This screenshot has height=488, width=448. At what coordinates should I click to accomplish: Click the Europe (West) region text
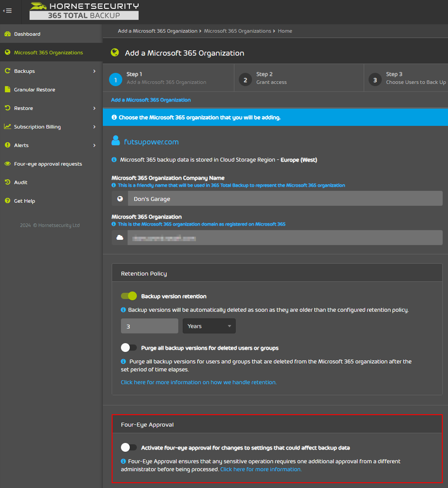pyautogui.click(x=299, y=160)
